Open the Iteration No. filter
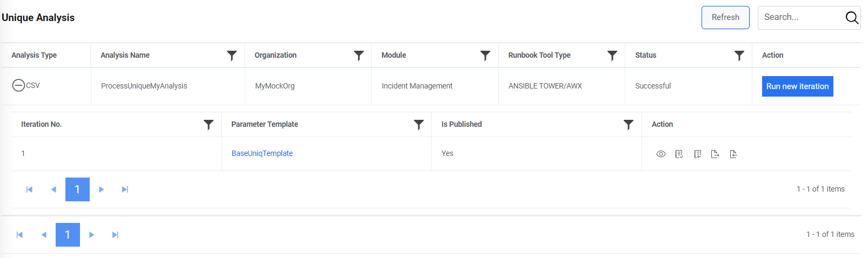Screen dimensions: 868x258 [x=208, y=125]
